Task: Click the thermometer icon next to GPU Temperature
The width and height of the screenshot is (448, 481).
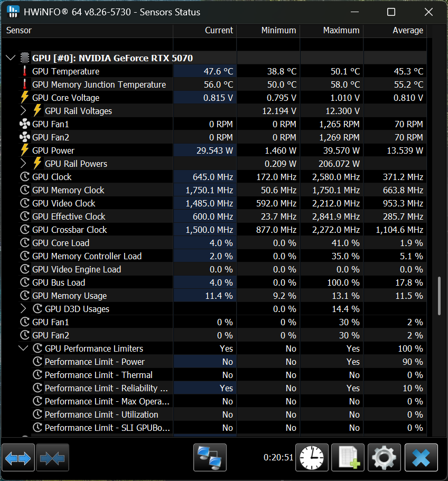Action: click(x=25, y=71)
